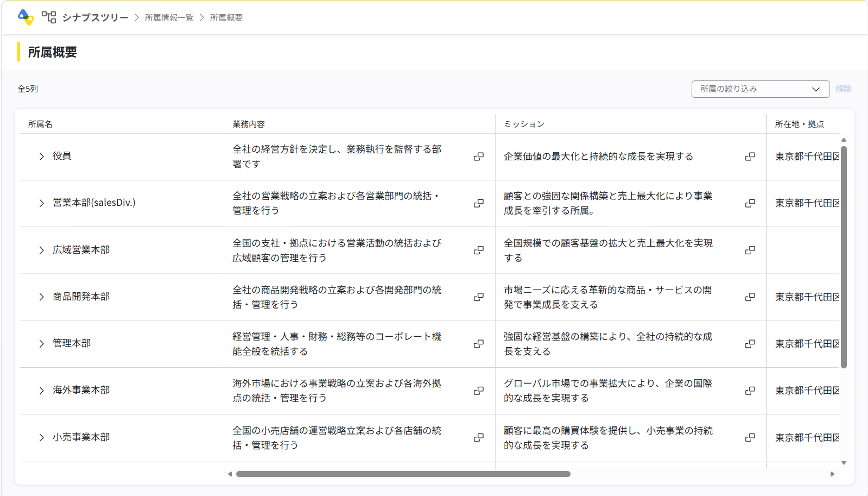Expand the 海外事業本部 row
The image size is (868, 496).
coord(41,390)
